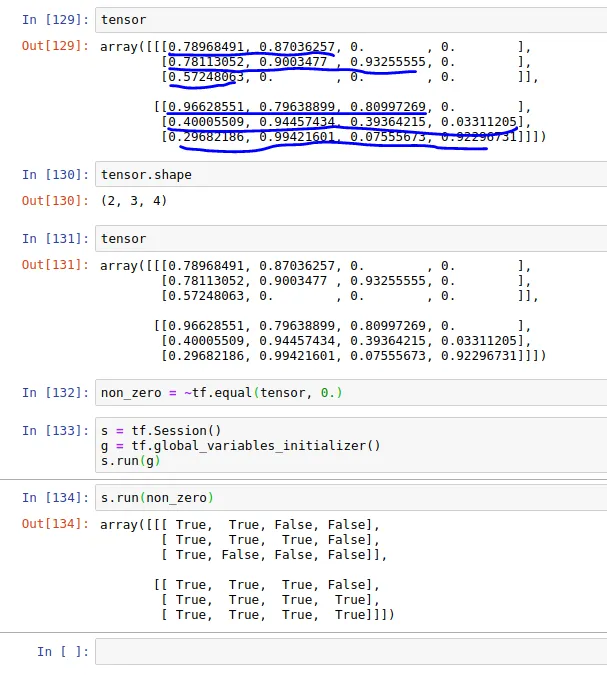The width and height of the screenshot is (607, 675).
Task: Click the tf.equal text in cell 132
Action: [x=222, y=393]
